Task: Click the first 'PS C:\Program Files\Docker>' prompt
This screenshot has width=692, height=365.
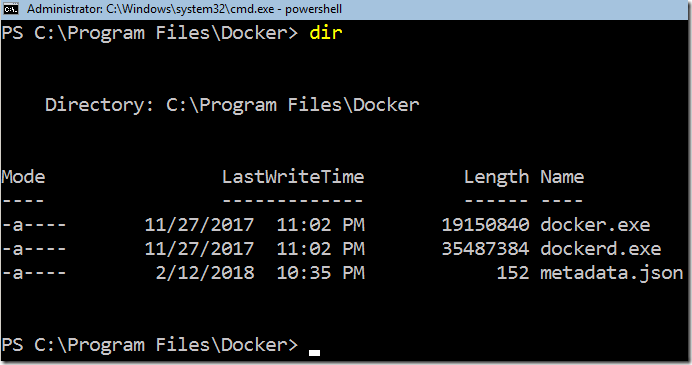Action: pyautogui.click(x=150, y=34)
